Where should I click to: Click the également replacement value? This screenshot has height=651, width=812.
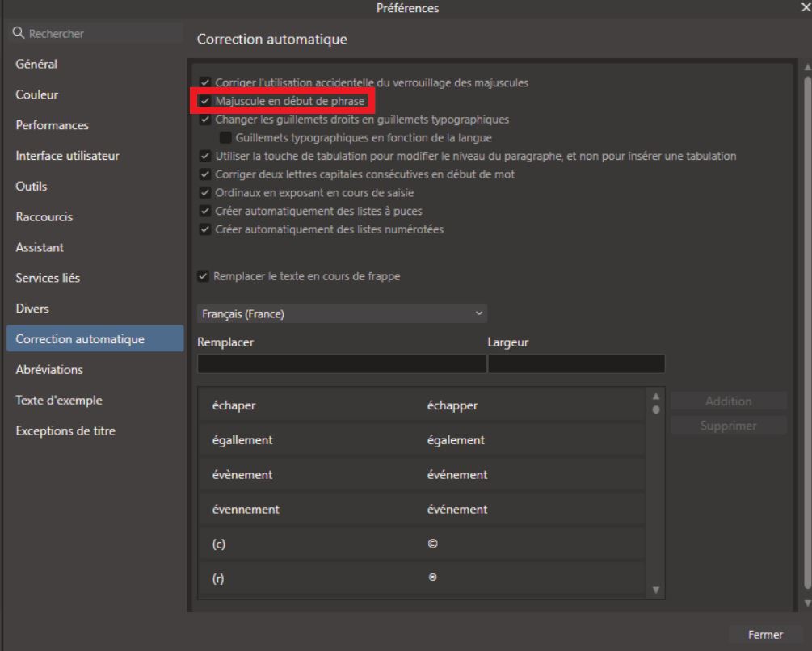pyautogui.click(x=456, y=440)
